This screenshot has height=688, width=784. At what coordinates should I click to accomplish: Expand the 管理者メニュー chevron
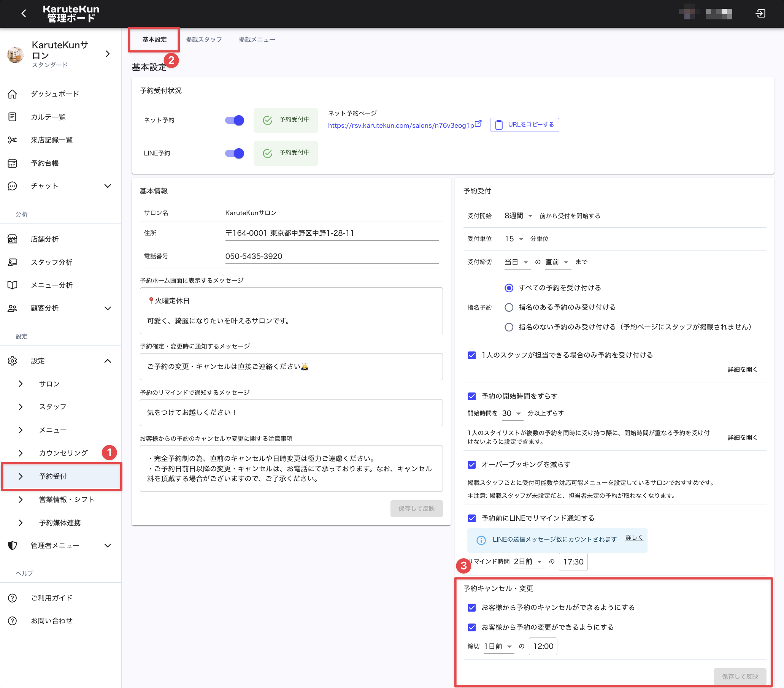108,546
